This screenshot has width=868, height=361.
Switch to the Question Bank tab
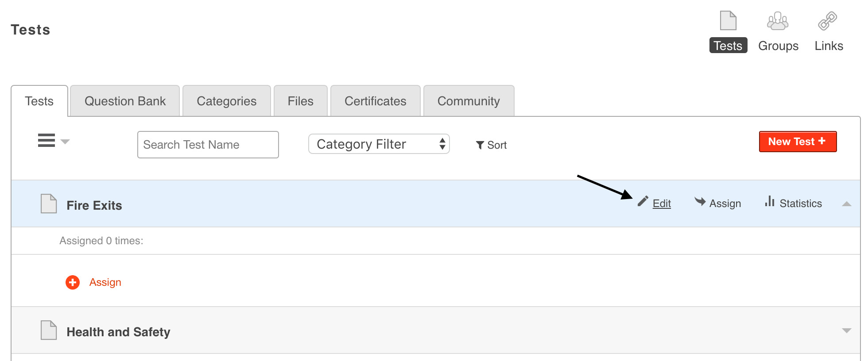pos(125,101)
